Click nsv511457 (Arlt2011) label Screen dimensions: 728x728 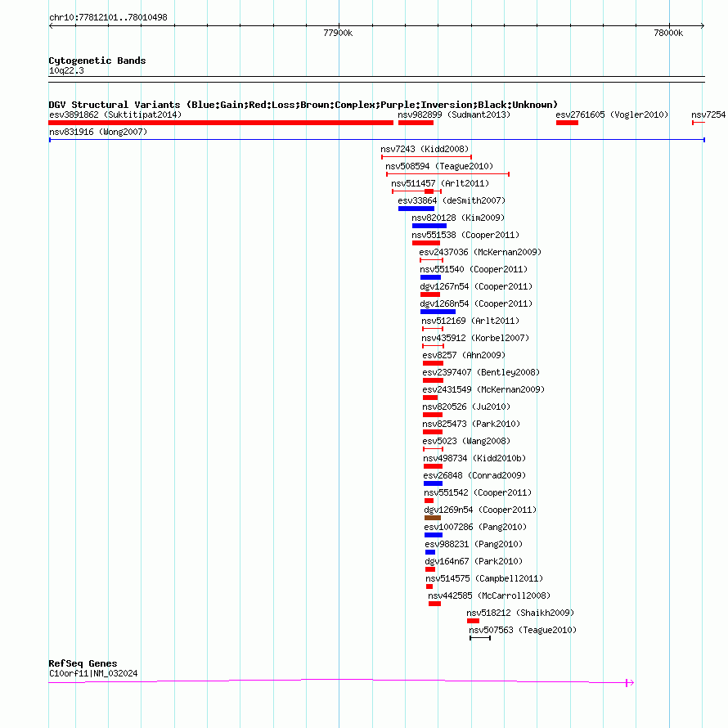click(440, 183)
